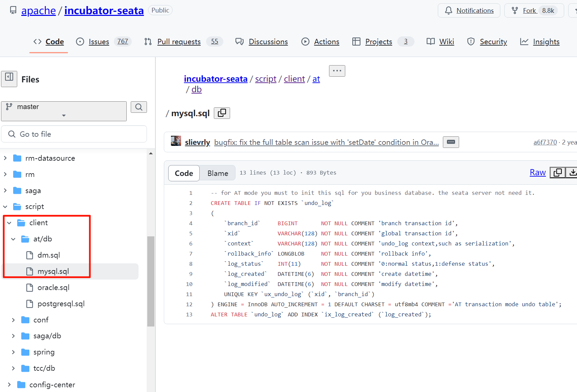This screenshot has height=392, width=577.
Task: Click the Notifications bell icon
Action: point(448,10)
